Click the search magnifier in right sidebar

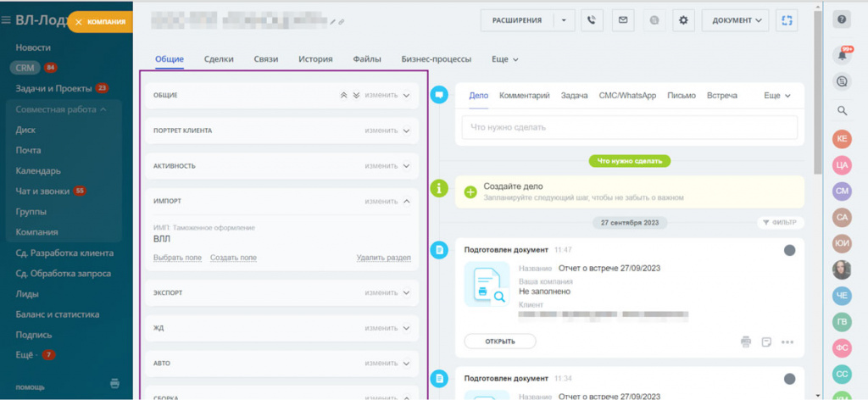click(843, 110)
